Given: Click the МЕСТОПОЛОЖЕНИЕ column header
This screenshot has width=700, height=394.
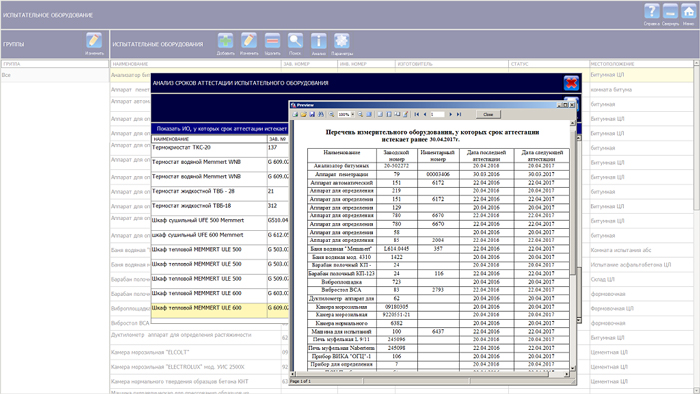Looking at the screenshot, I should pos(641,64).
